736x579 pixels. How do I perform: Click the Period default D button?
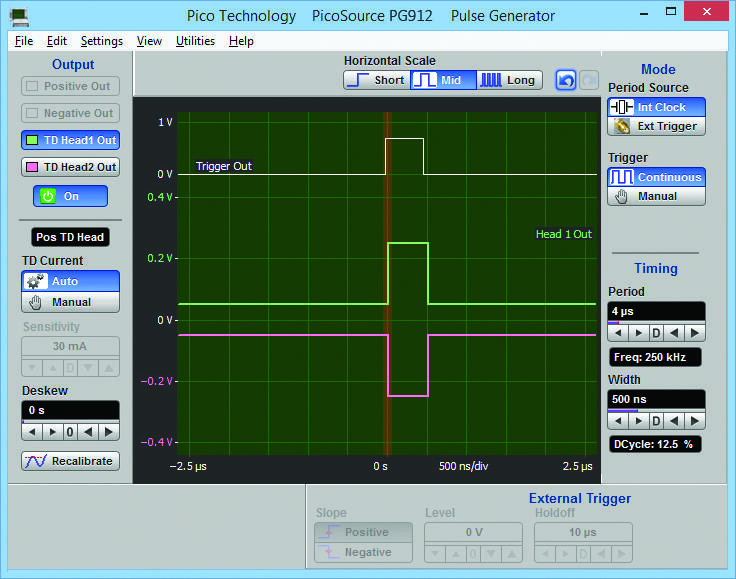[657, 333]
